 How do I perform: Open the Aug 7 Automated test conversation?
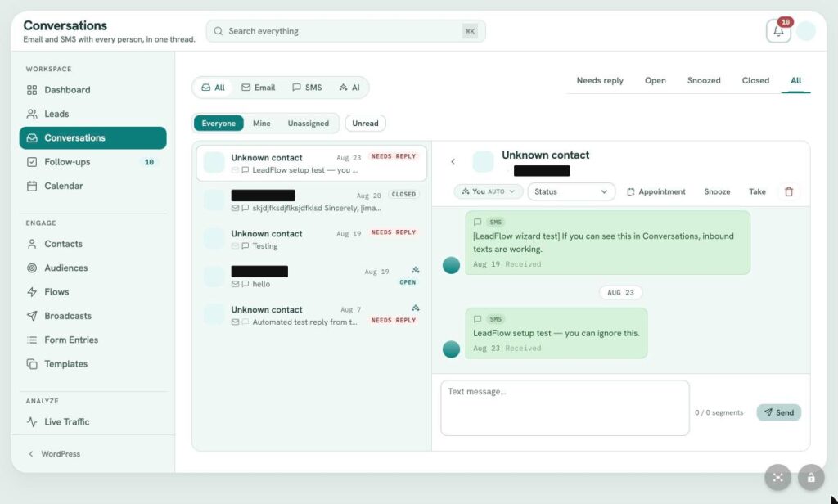tap(312, 315)
